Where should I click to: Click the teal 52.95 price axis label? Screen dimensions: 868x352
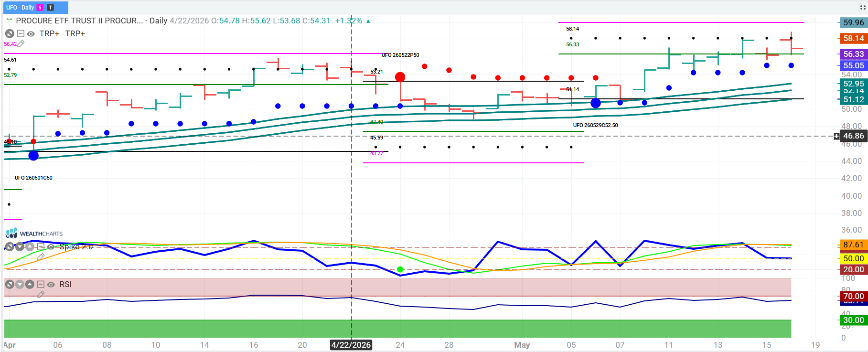(x=853, y=84)
